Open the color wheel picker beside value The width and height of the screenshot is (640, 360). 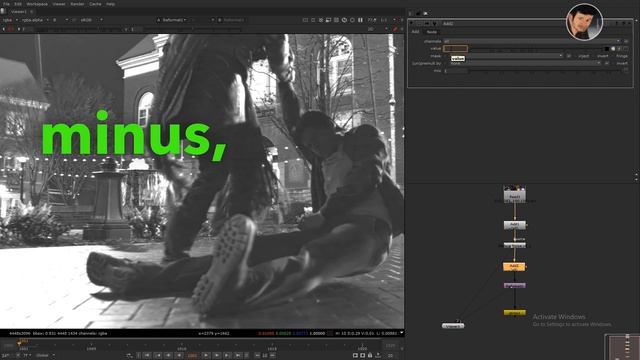click(x=613, y=49)
